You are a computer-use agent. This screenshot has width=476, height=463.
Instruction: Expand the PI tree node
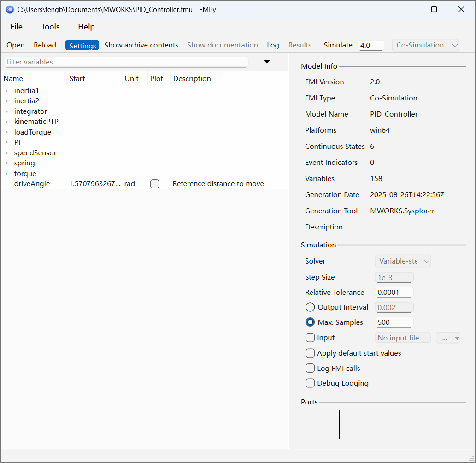pos(7,142)
